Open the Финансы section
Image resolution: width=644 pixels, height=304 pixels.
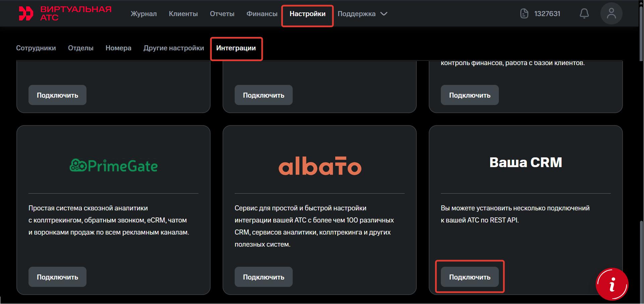262,14
